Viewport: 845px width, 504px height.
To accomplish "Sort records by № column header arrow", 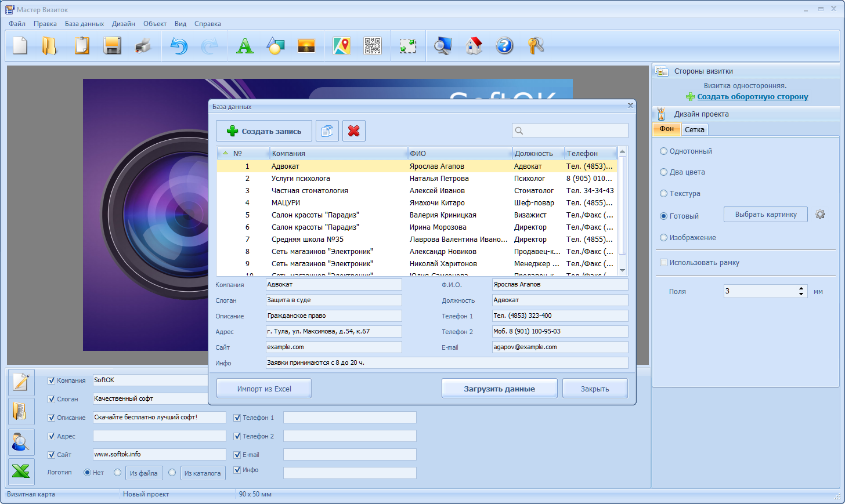I will click(225, 153).
